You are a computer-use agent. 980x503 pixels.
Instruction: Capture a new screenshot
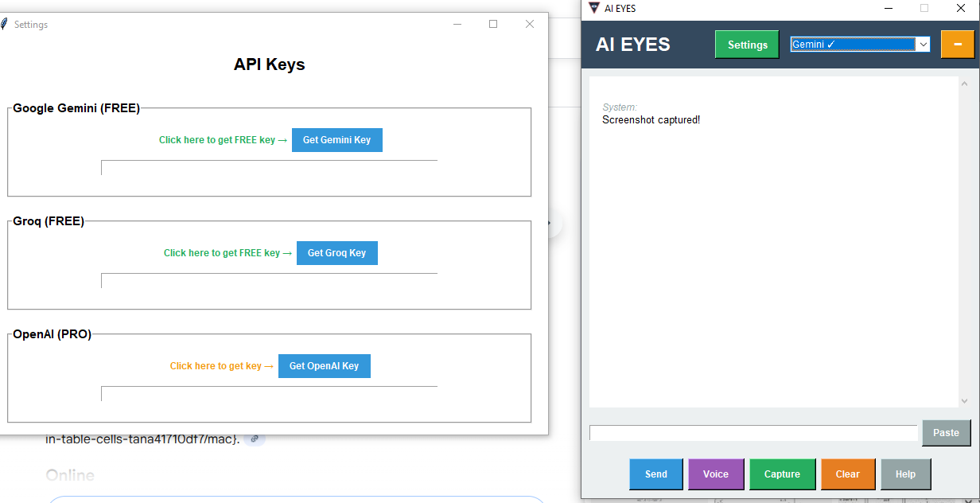782,474
